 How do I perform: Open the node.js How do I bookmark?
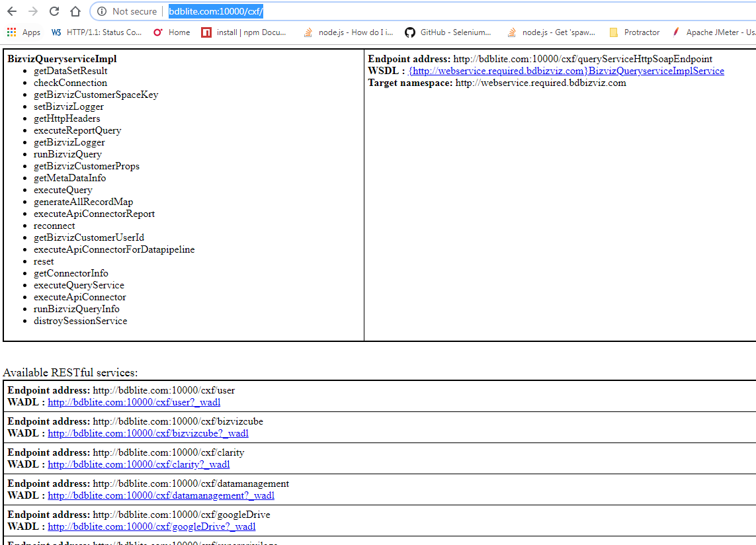[348, 32]
